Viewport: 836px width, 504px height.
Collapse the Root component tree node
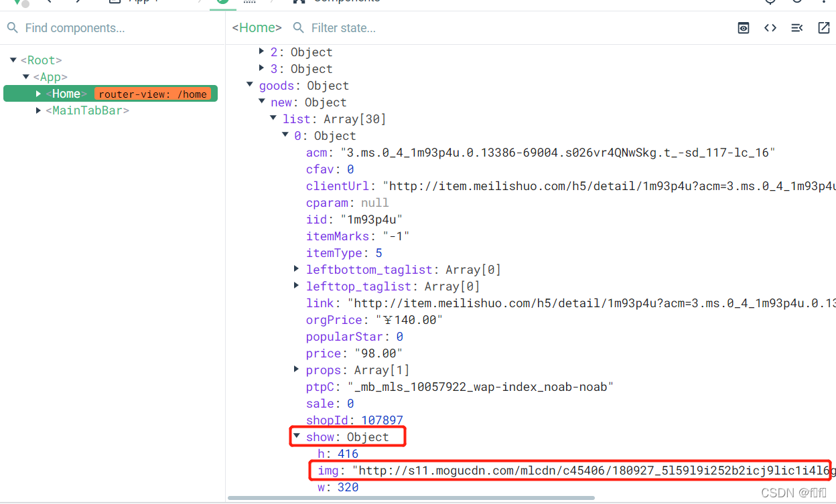click(x=13, y=60)
